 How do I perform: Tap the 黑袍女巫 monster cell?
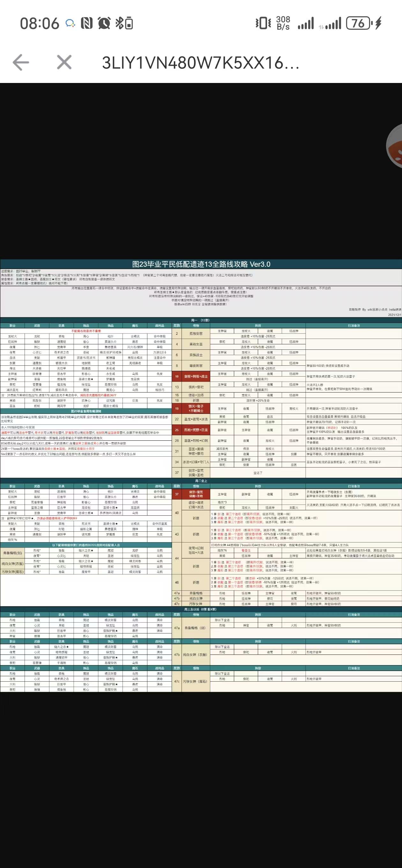196,344
